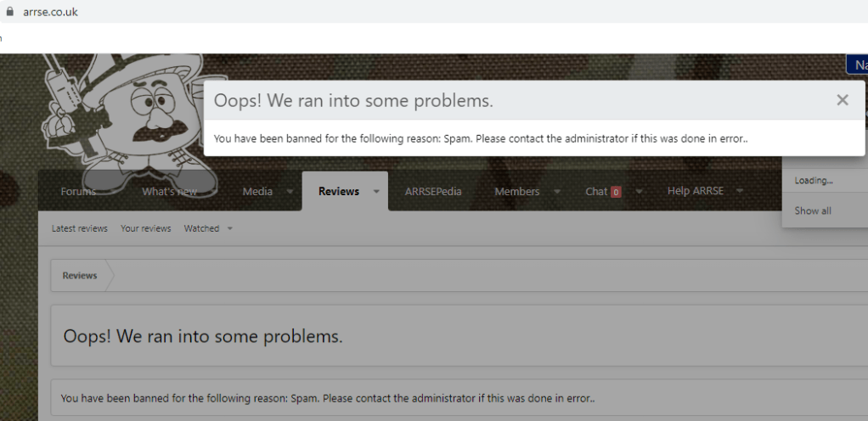Click the Reviews breadcrumb
The image size is (868, 421).
pyautogui.click(x=80, y=276)
